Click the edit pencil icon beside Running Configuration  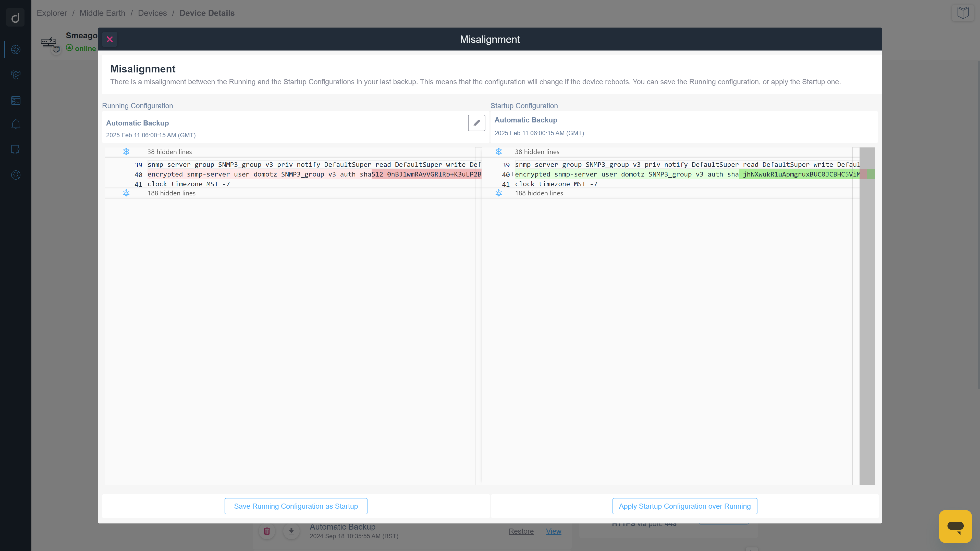[x=476, y=123]
